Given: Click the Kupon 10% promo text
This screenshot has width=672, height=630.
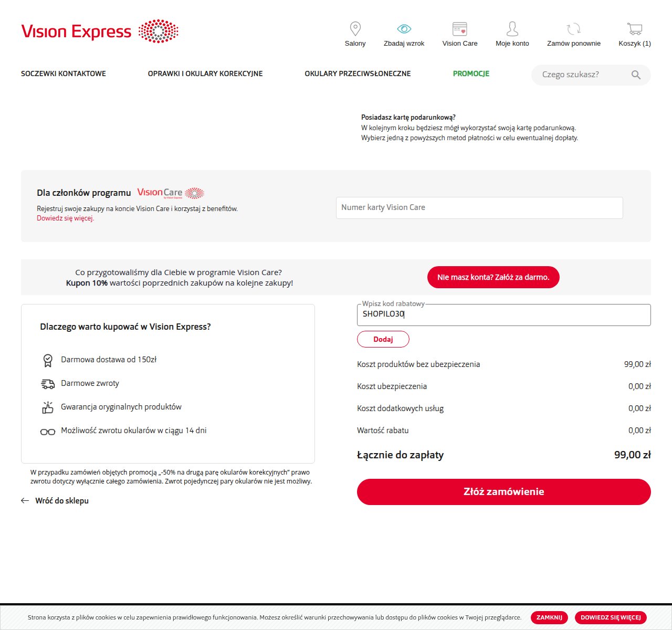Looking at the screenshot, I should (x=180, y=283).
